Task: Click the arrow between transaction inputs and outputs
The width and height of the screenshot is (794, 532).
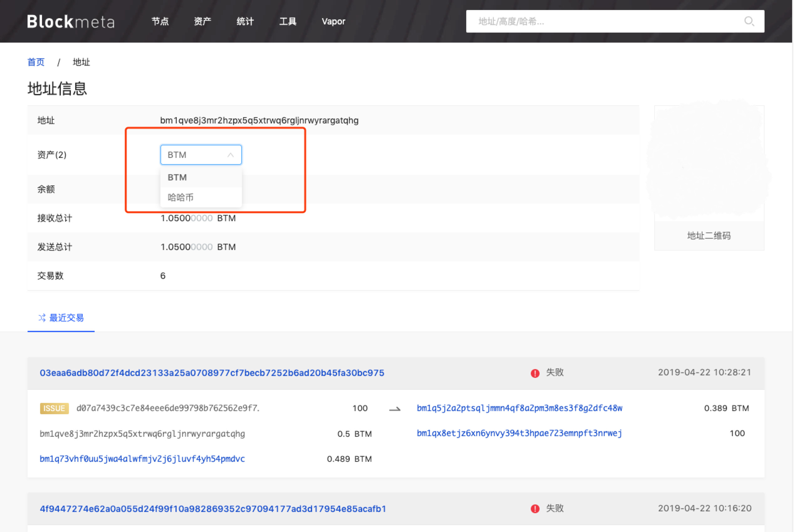Action: (x=394, y=409)
